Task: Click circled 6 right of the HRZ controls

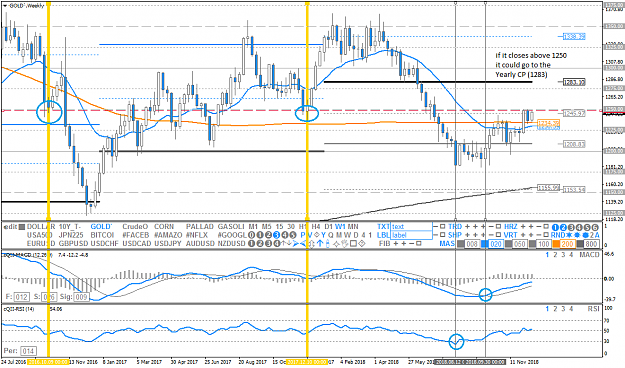Action: pos(595,227)
